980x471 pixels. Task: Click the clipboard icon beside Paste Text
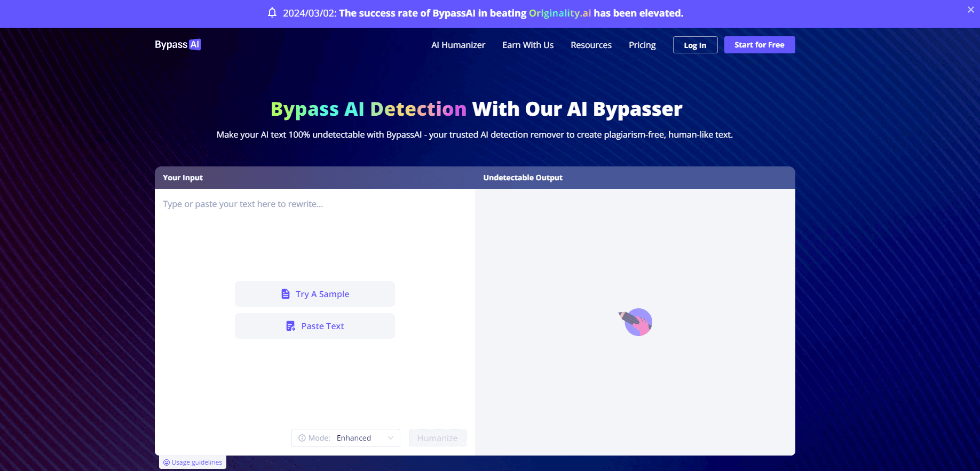[290, 326]
